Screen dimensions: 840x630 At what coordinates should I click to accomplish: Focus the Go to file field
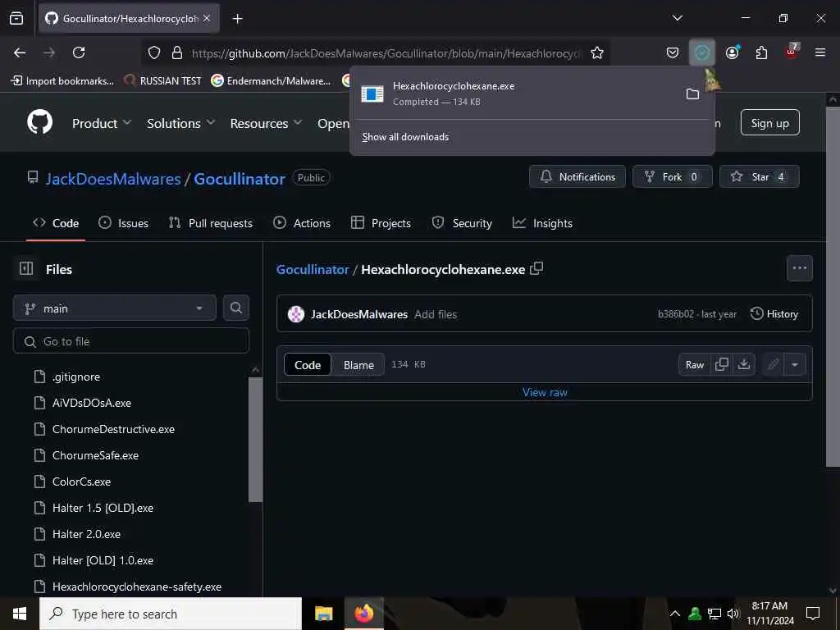pos(131,341)
